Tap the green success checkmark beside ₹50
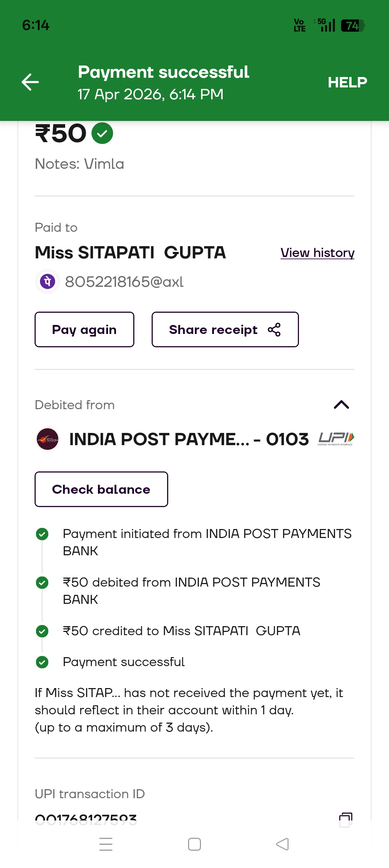Viewport: 389px width, 868px height. click(102, 134)
